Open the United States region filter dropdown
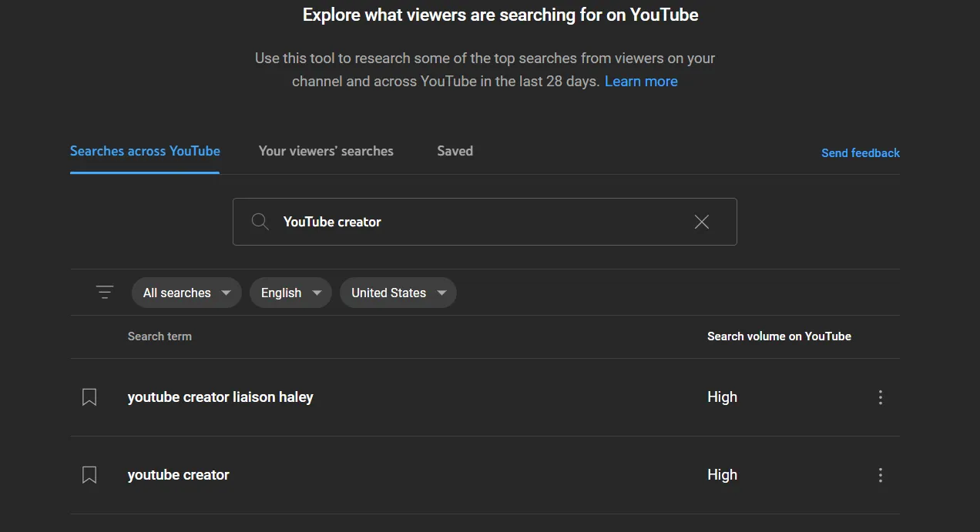 point(398,293)
